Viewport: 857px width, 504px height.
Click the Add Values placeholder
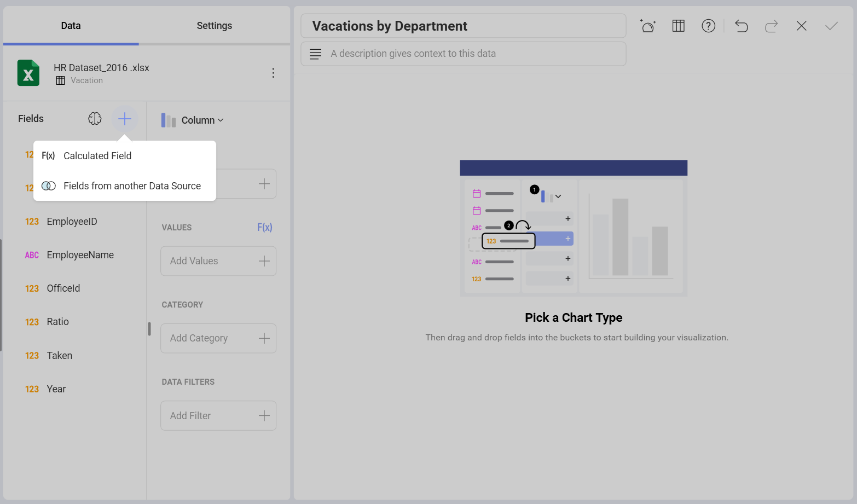pyautogui.click(x=218, y=261)
